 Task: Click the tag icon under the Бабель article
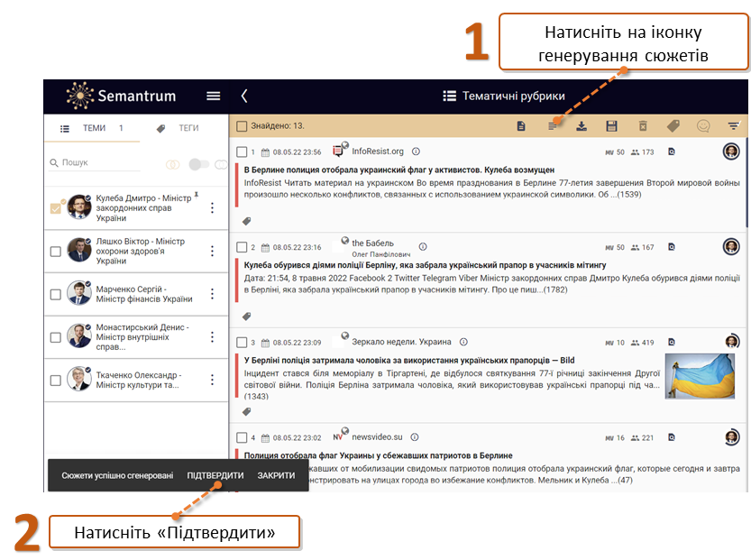pos(247,317)
